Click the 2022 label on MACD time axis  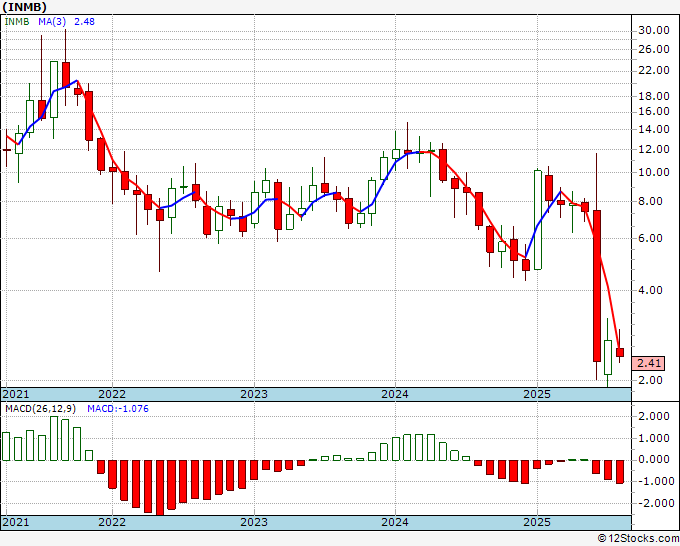tap(112, 522)
